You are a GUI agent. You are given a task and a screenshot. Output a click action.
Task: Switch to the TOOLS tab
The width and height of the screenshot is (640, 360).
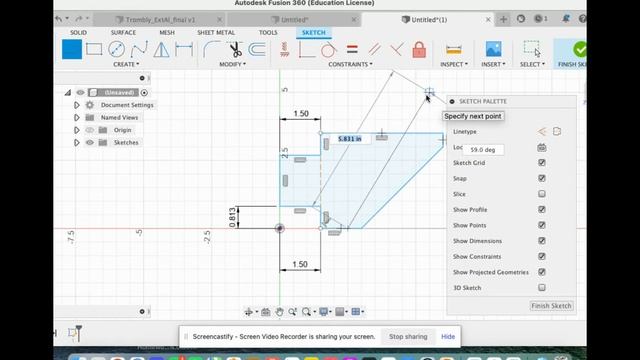(268, 32)
